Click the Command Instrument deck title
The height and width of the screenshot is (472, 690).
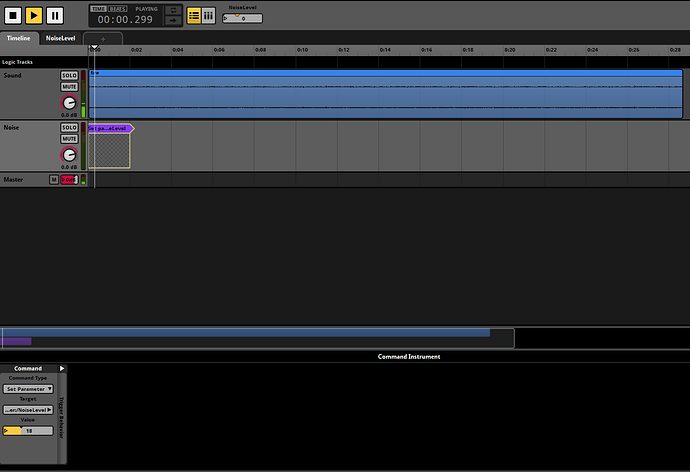(409, 357)
